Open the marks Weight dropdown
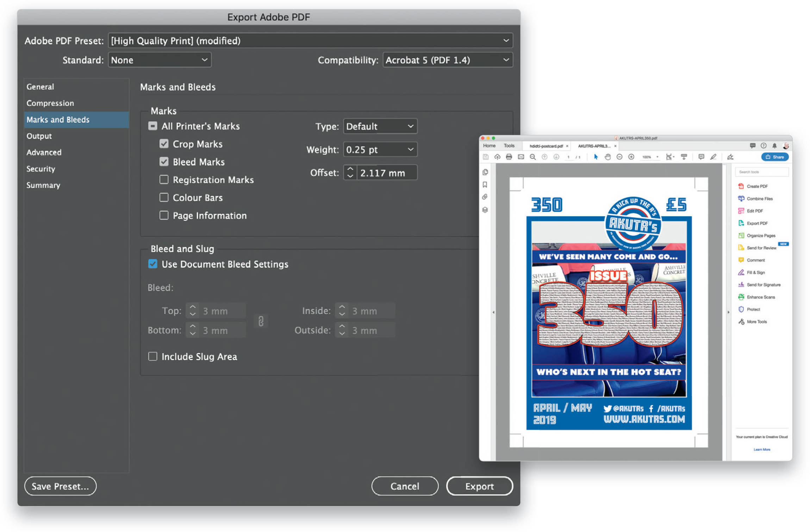810x532 pixels. click(380, 150)
